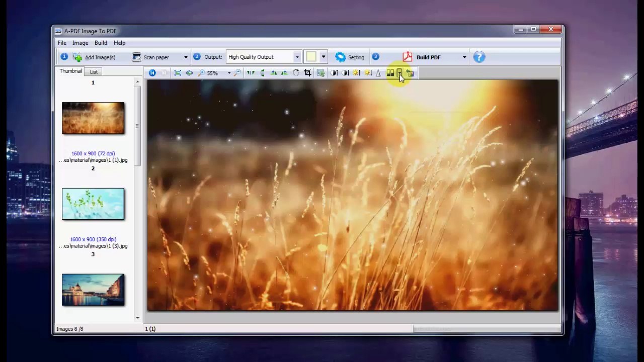Click the fit image to window icon
The image size is (644, 362).
178,73
